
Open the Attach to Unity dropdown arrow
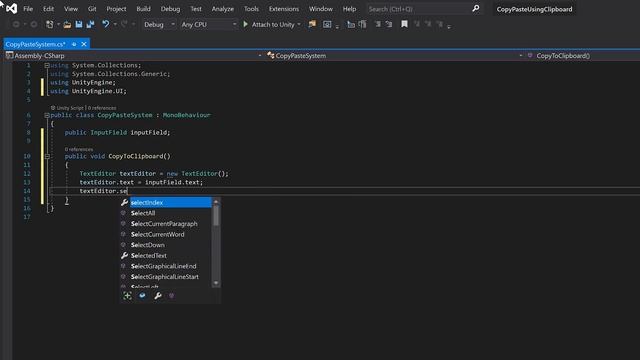[299, 24]
